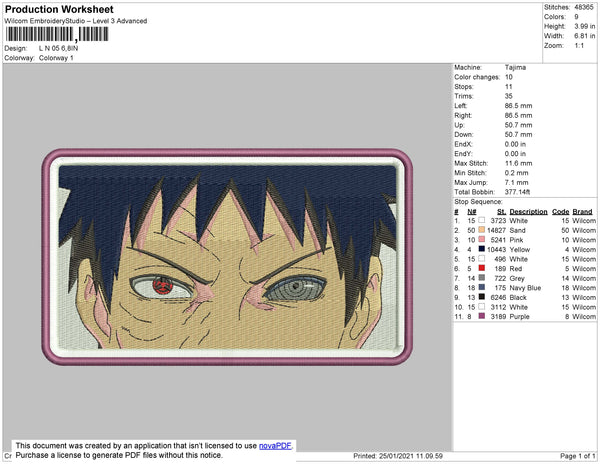Select the White swatch in row 10
Image resolution: width=600 pixels, height=464 pixels.
coord(481,306)
